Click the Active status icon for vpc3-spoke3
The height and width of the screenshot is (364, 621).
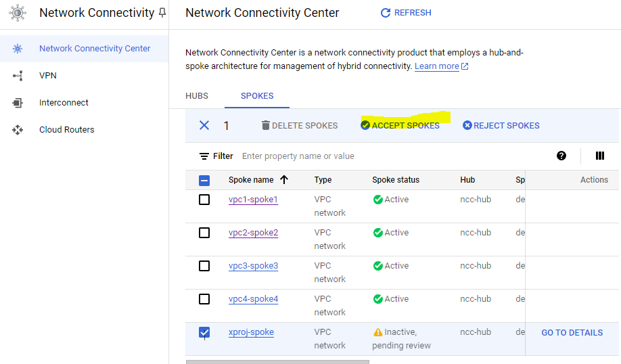(378, 266)
